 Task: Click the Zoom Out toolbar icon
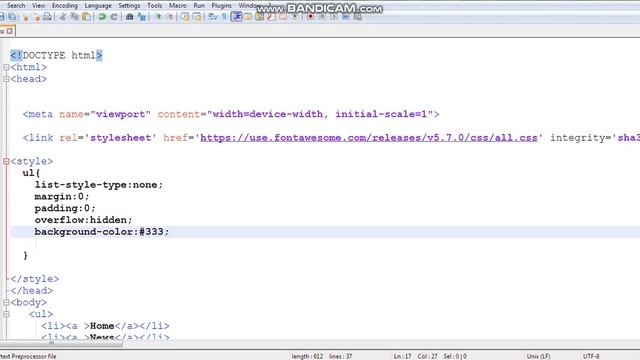pyautogui.click(x=170, y=17)
